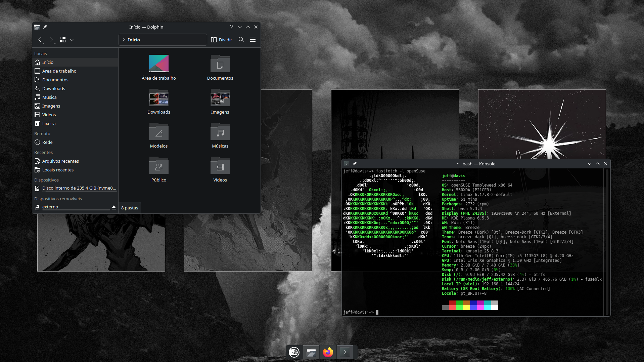Open the Dolphin hamburger menu
The height and width of the screenshot is (362, 644).
click(x=253, y=40)
